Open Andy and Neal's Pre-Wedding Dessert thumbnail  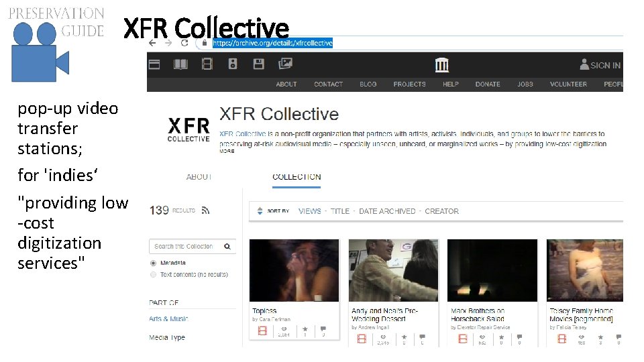point(394,270)
